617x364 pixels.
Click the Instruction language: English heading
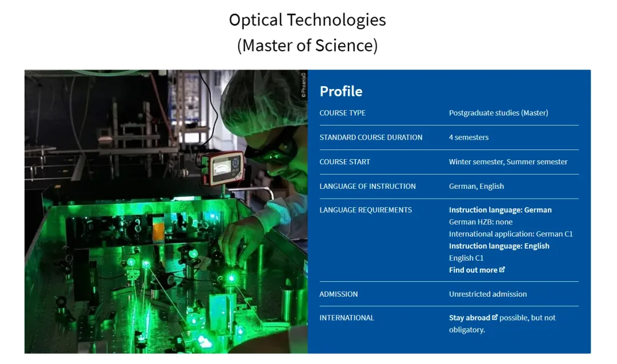tap(499, 246)
